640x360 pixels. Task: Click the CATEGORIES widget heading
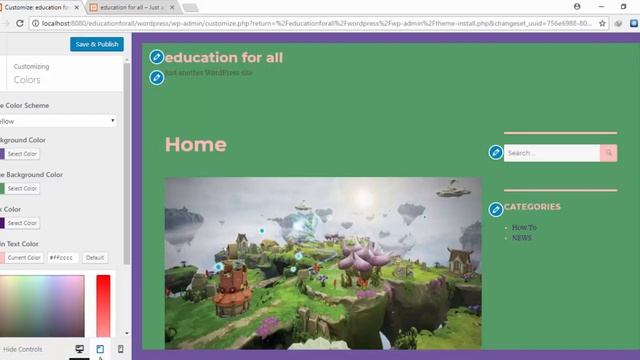pyautogui.click(x=532, y=207)
